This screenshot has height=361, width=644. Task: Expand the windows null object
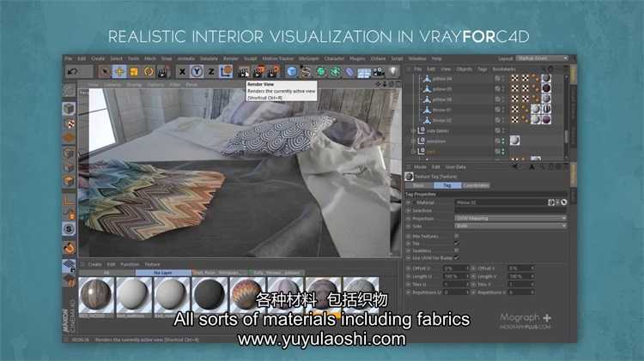(x=414, y=141)
